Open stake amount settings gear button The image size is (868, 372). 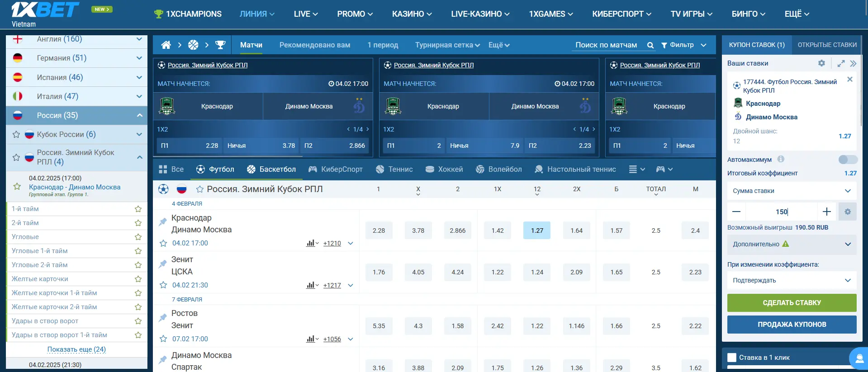click(x=847, y=212)
